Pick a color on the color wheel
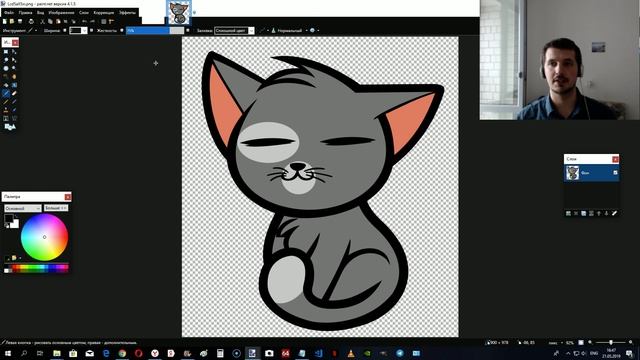 [x=44, y=237]
